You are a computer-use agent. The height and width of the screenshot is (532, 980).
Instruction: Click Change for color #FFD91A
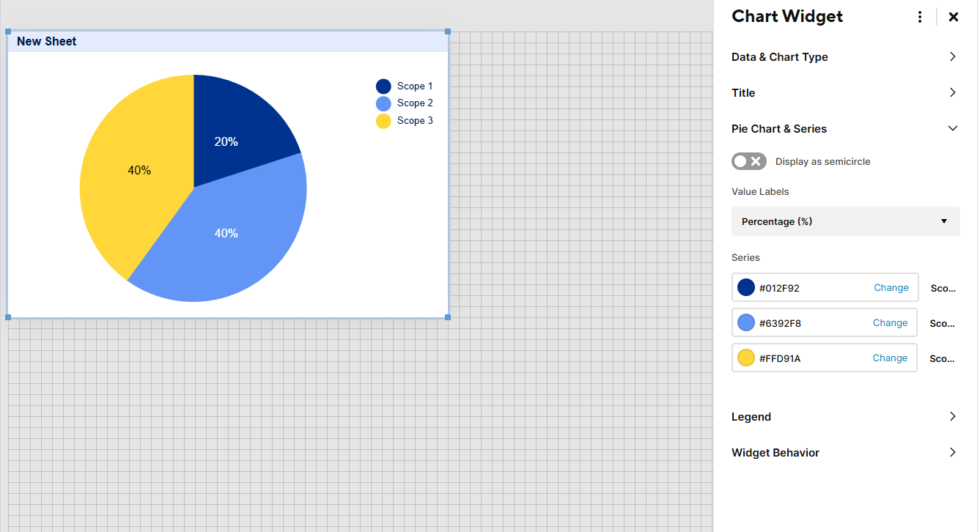(x=891, y=358)
